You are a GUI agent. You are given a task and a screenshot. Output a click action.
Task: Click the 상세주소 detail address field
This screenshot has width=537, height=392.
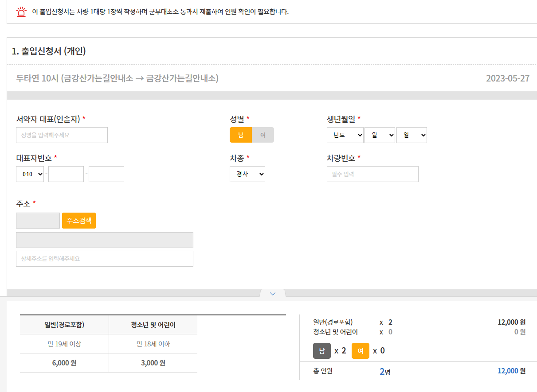104,258
